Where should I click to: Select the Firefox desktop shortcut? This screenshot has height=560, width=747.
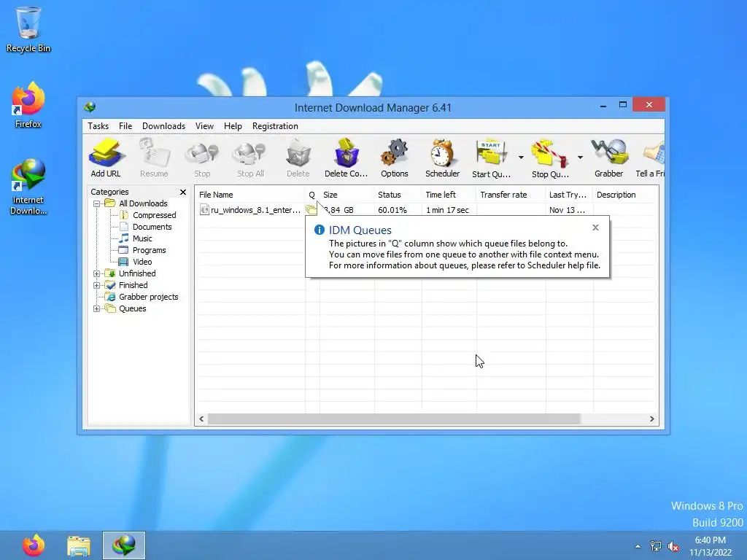click(28, 105)
